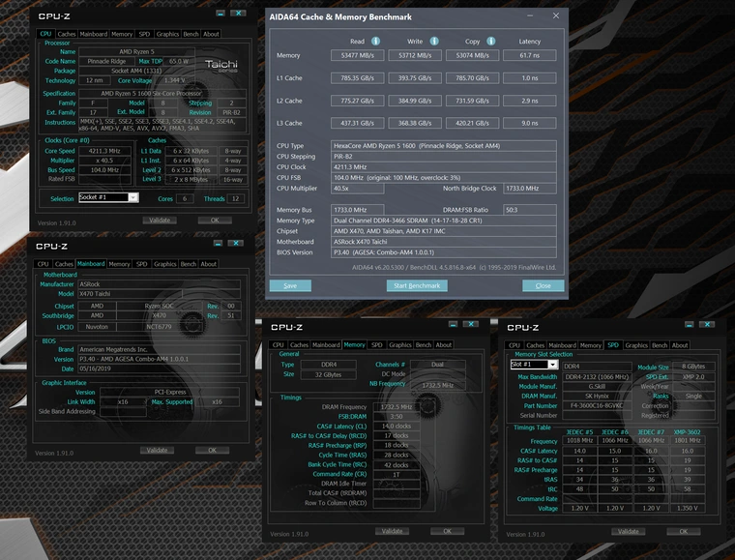Open About tab in top-left CPU-Z window

[x=211, y=34]
